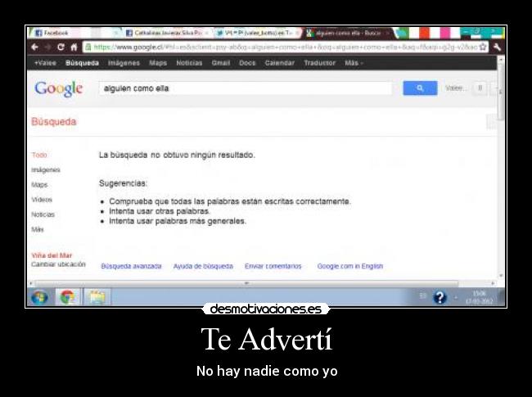Open Maps in the Google top bar
This screenshot has width=532, height=397.
pyautogui.click(x=158, y=63)
